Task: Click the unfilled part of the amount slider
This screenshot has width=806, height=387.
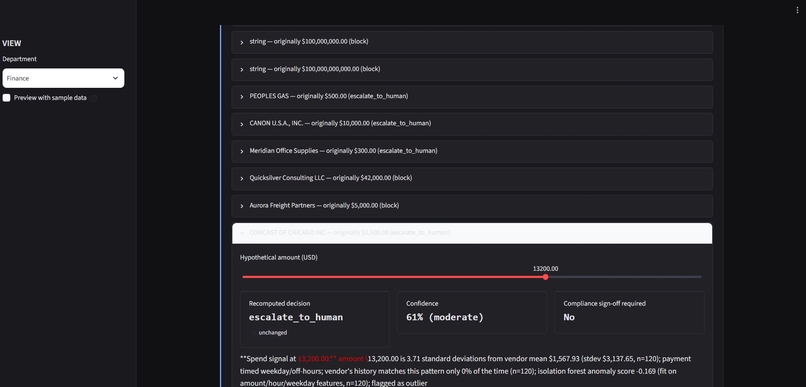Action: pos(625,277)
